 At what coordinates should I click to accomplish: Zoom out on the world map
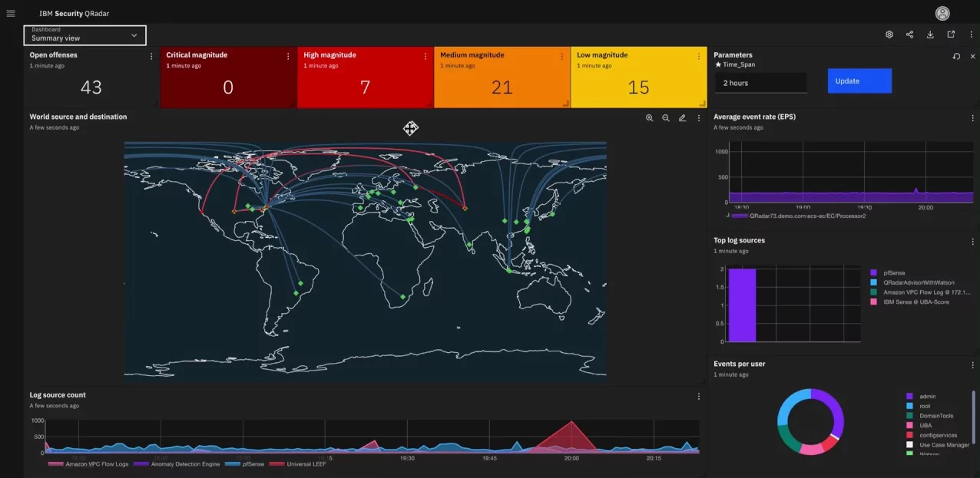tap(666, 118)
